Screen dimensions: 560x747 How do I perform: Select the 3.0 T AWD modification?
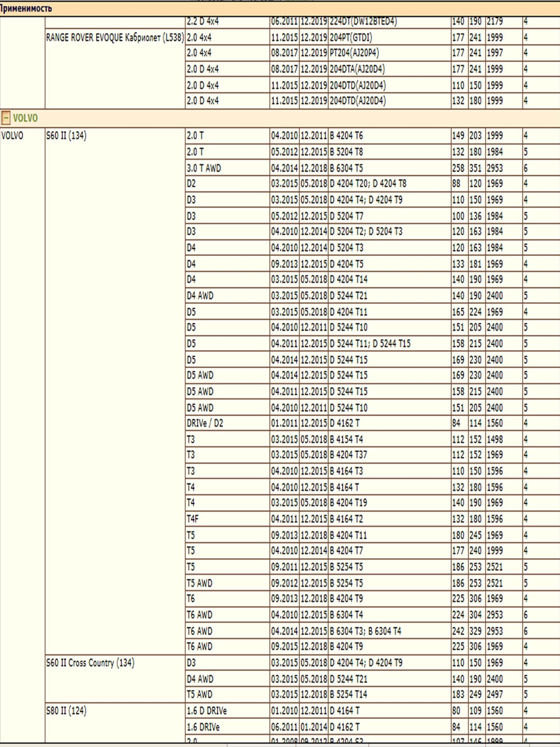tap(204, 168)
